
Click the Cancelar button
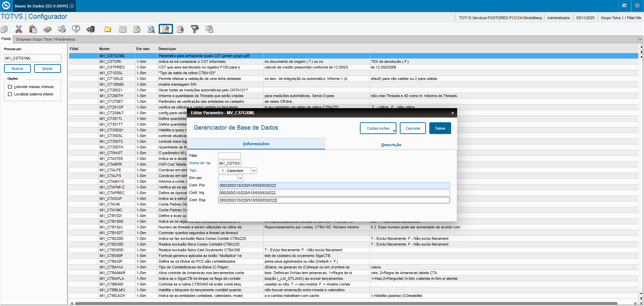point(413,128)
